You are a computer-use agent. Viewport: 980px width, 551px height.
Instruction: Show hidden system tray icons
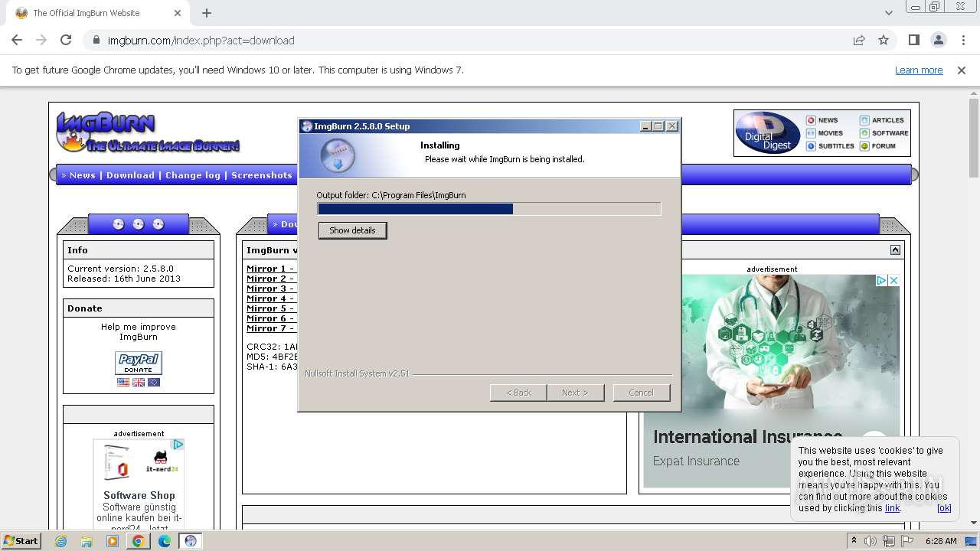[854, 541]
